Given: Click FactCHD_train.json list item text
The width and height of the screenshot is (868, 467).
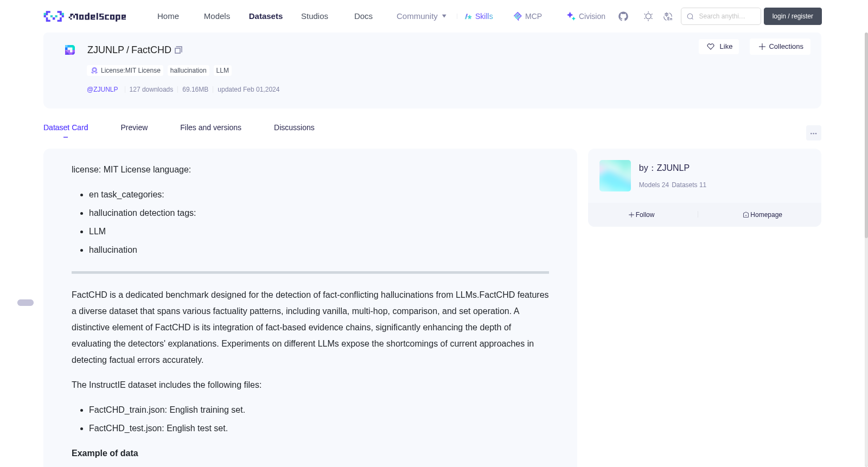Looking at the screenshot, I should point(167,410).
